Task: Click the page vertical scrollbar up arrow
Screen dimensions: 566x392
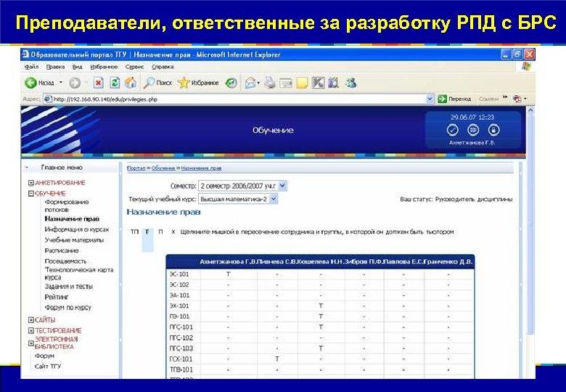Action: 530,110
